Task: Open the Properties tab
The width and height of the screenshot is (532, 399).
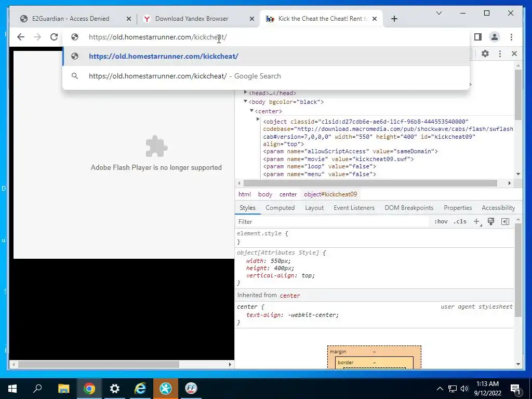Action: 458,208
